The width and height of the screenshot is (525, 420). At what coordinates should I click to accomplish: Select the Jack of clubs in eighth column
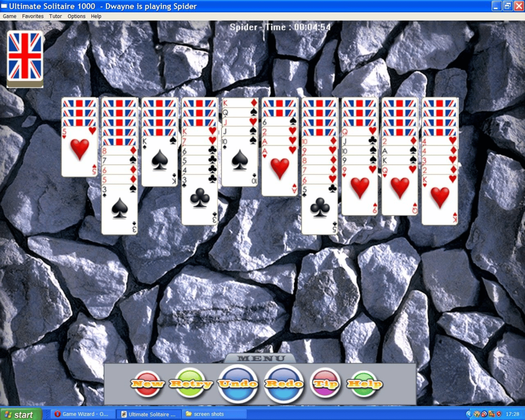click(360, 141)
